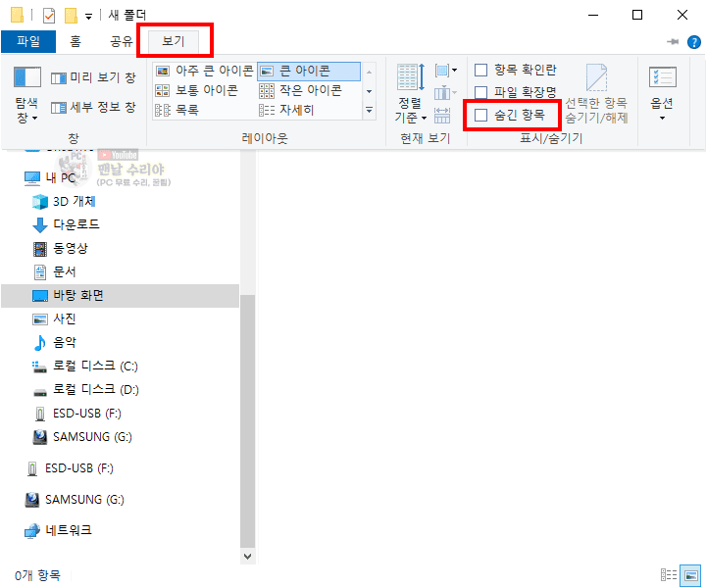Open 네트워크 in navigation pane

click(x=58, y=530)
